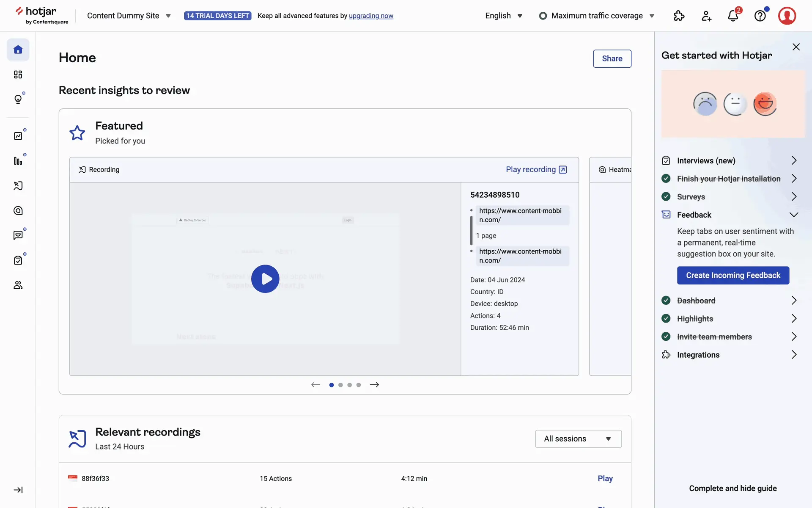Select the Maximum traffic coverage radio
The height and width of the screenshot is (508, 812).
(543, 16)
